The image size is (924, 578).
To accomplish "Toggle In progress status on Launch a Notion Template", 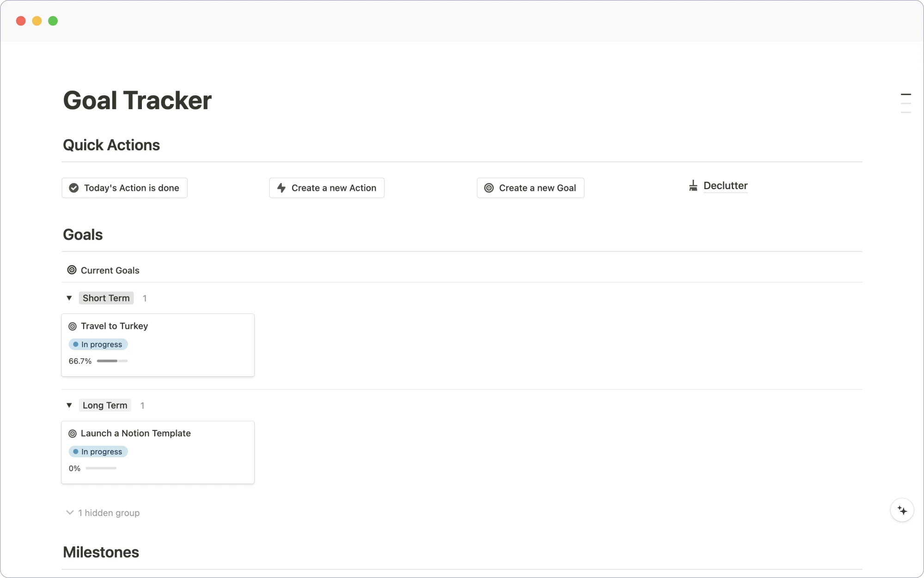I will point(98,451).
